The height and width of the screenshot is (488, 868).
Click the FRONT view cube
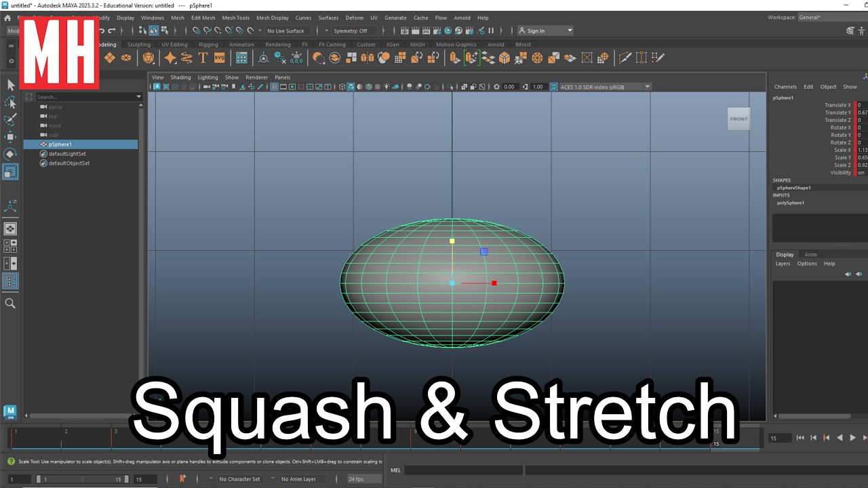pyautogui.click(x=738, y=119)
